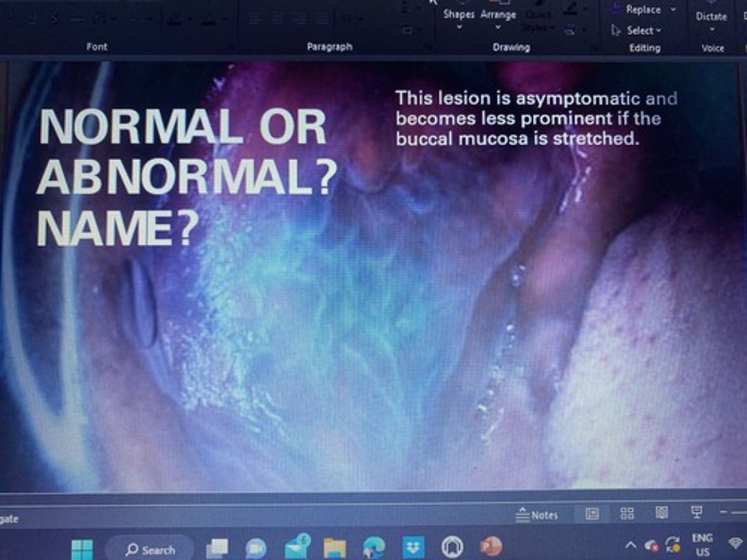Open Microsoft Edge on the taskbar

[374, 548]
